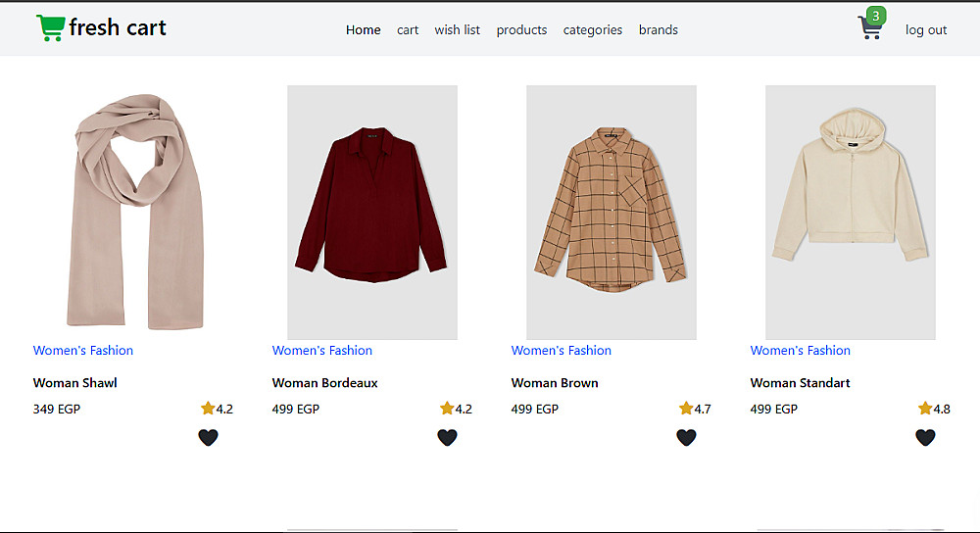This screenshot has height=533, width=980.
Task: View the Woman Standart hoodie image
Action: click(x=851, y=212)
